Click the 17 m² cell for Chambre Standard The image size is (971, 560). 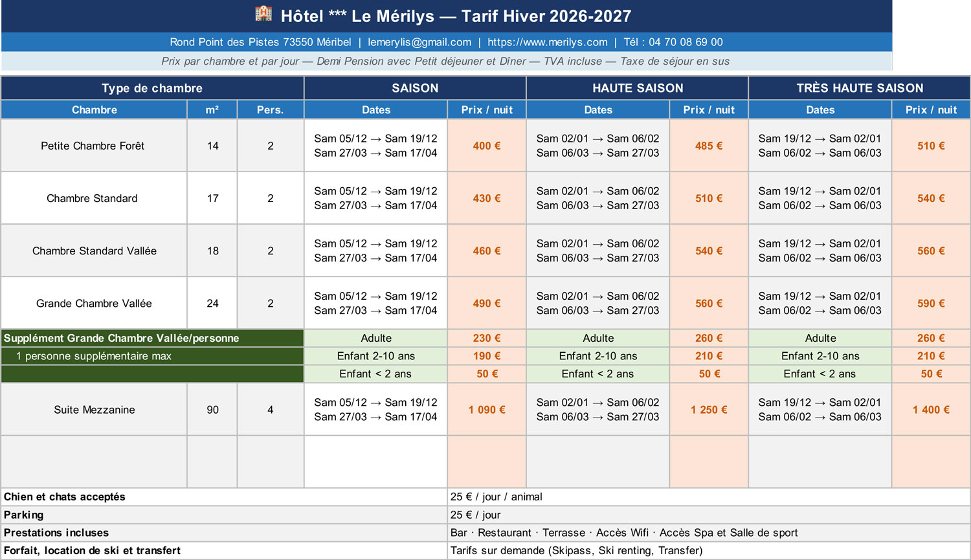[212, 198]
